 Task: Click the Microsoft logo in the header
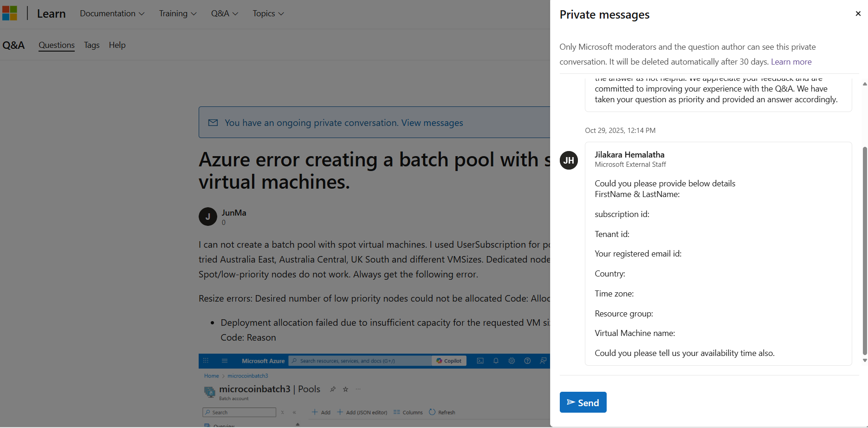click(x=9, y=13)
